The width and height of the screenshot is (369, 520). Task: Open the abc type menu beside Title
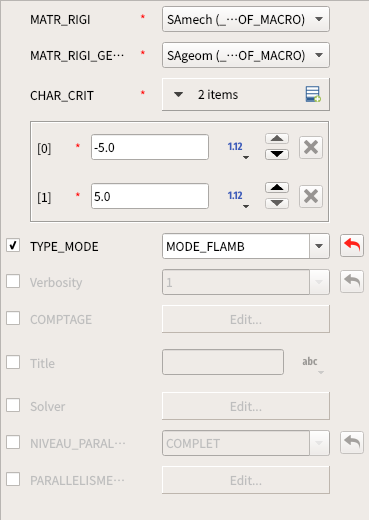tap(312, 365)
